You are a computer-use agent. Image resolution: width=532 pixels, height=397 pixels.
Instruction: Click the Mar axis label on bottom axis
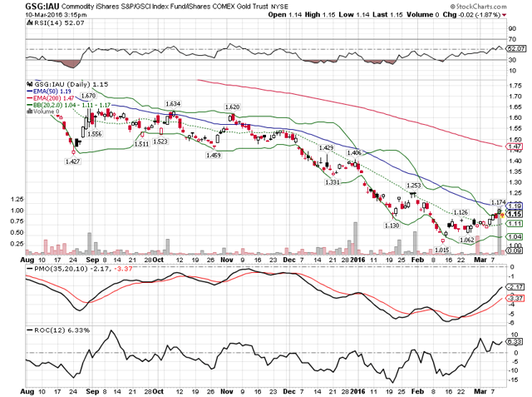(x=480, y=391)
